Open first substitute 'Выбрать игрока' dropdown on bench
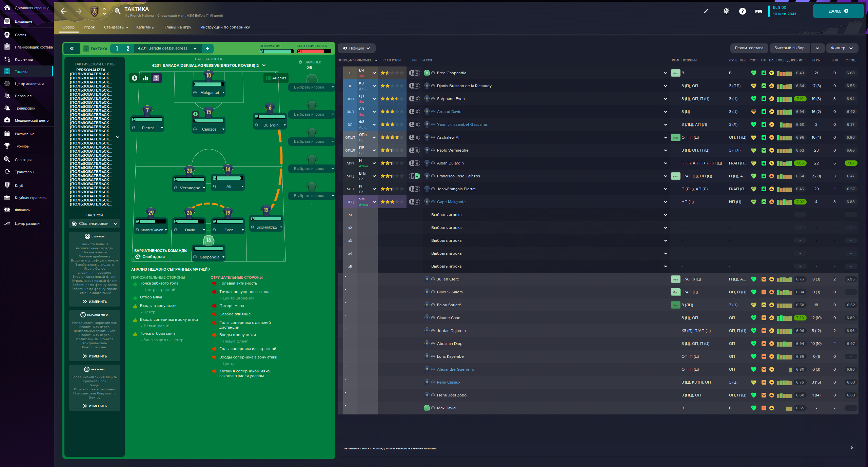The image size is (868, 467). pyautogui.click(x=312, y=87)
